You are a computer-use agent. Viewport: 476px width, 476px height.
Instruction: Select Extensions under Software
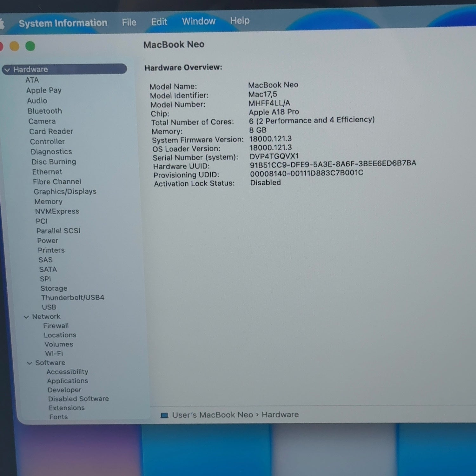coord(67,408)
